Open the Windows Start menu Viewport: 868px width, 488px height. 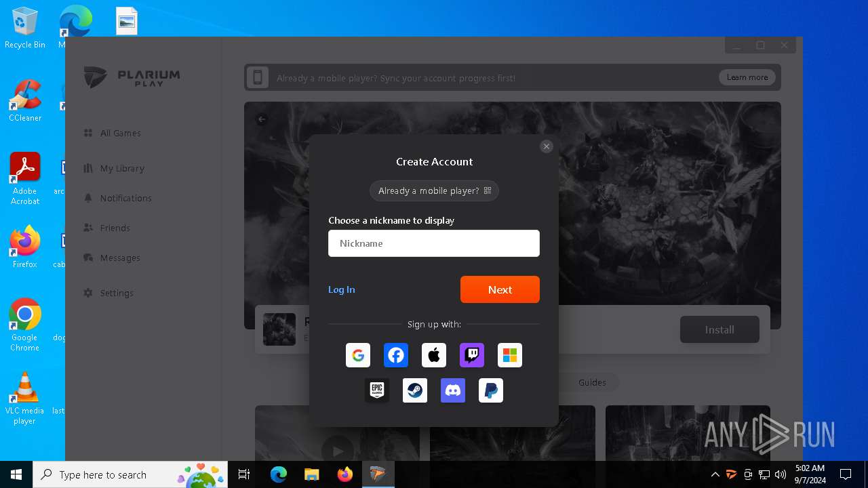16,474
